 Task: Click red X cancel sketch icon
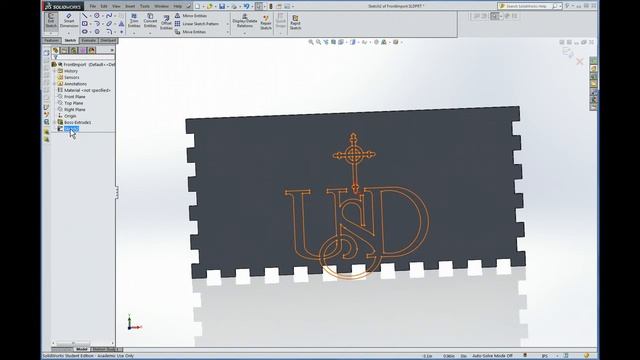pos(580,62)
